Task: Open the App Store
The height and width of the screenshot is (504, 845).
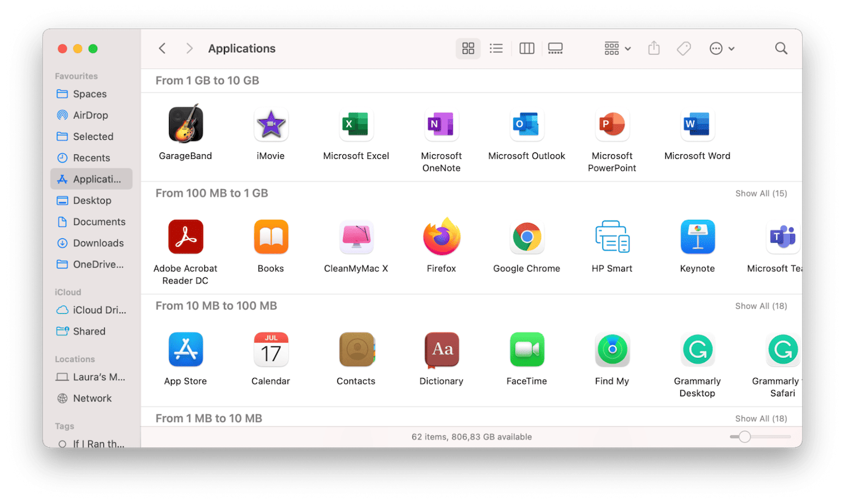Action: pyautogui.click(x=185, y=350)
